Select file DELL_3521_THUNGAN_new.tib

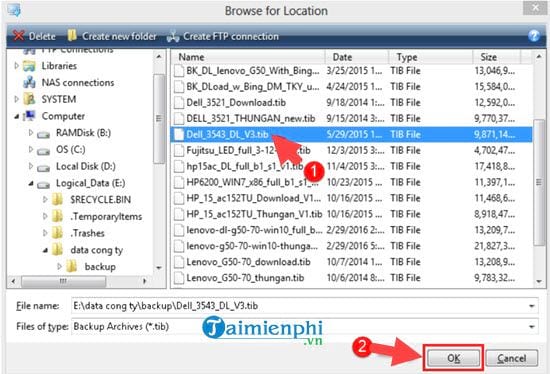[352, 119]
